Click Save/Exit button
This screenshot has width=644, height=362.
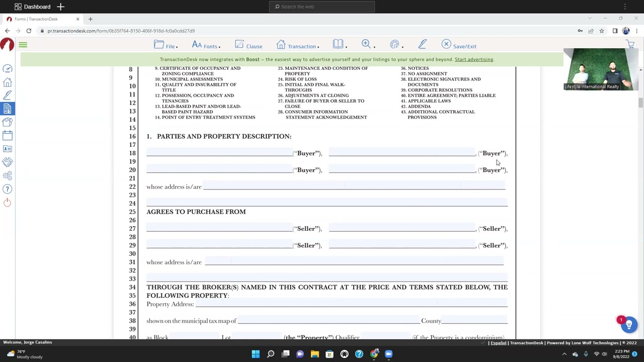tap(459, 45)
